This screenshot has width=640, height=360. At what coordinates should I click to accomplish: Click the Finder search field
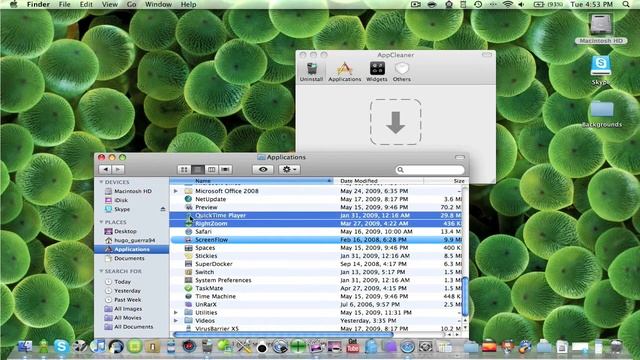pyautogui.click(x=430, y=169)
